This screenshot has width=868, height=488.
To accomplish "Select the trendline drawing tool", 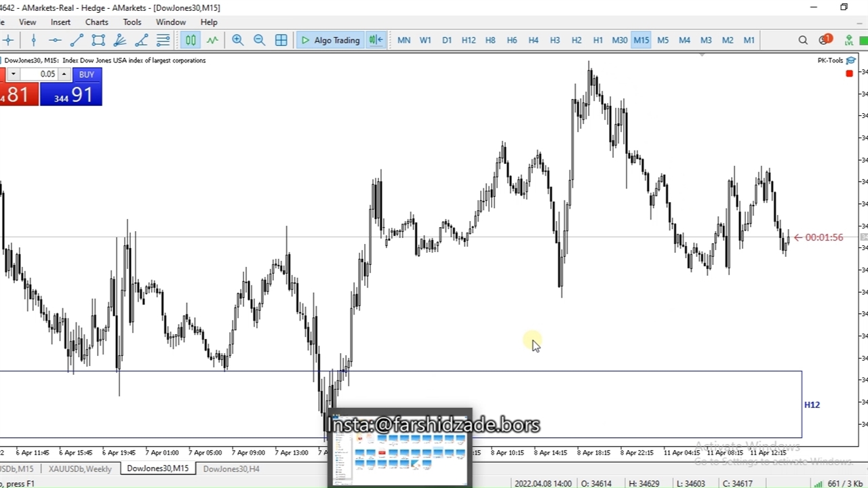I will [x=77, y=41].
